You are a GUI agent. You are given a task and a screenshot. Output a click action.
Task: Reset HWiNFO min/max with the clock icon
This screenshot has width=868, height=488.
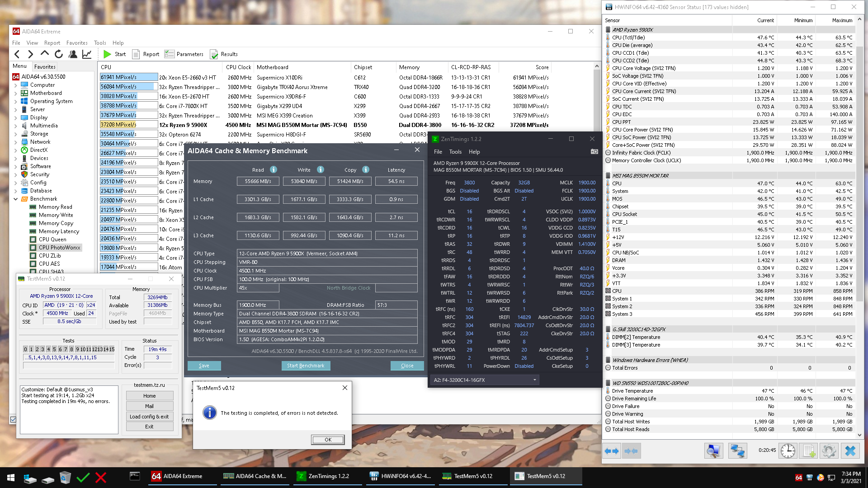click(788, 450)
